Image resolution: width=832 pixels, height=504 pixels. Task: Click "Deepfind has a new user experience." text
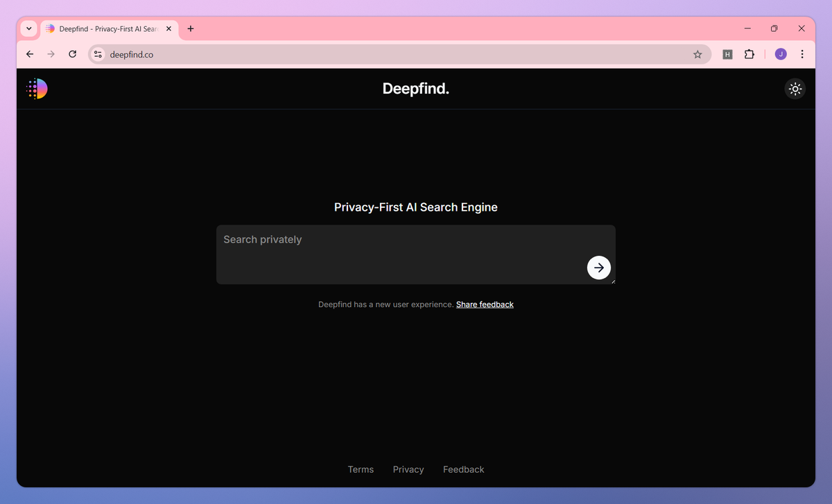(385, 304)
